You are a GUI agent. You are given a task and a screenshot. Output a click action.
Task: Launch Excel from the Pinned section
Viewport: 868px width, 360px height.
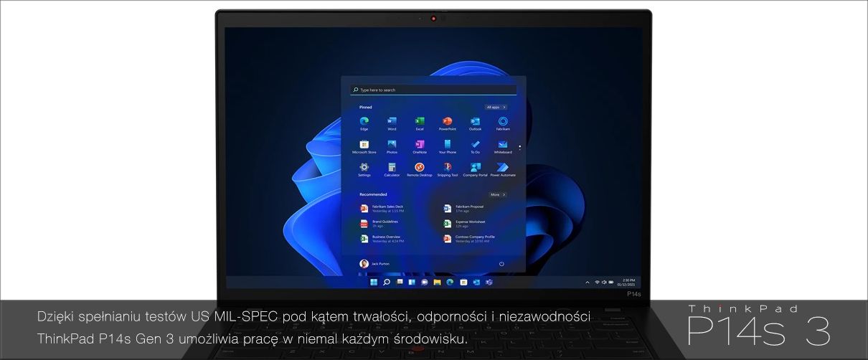tap(420, 122)
